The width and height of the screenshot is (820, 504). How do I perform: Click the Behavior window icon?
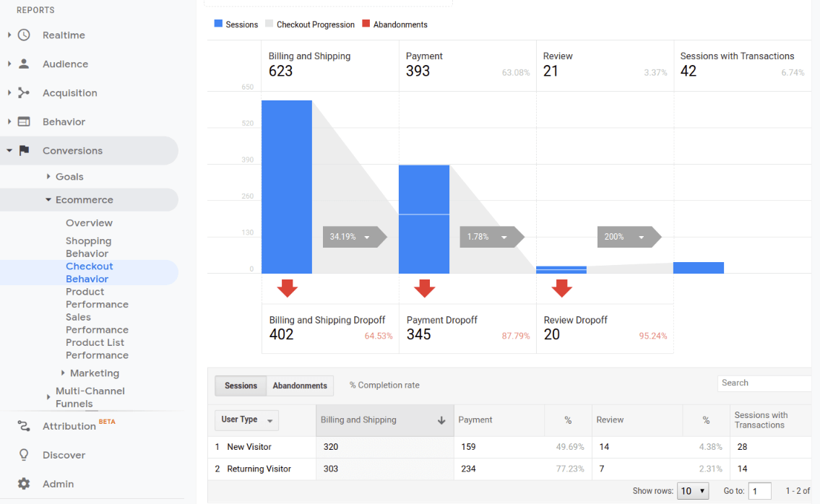coord(24,121)
